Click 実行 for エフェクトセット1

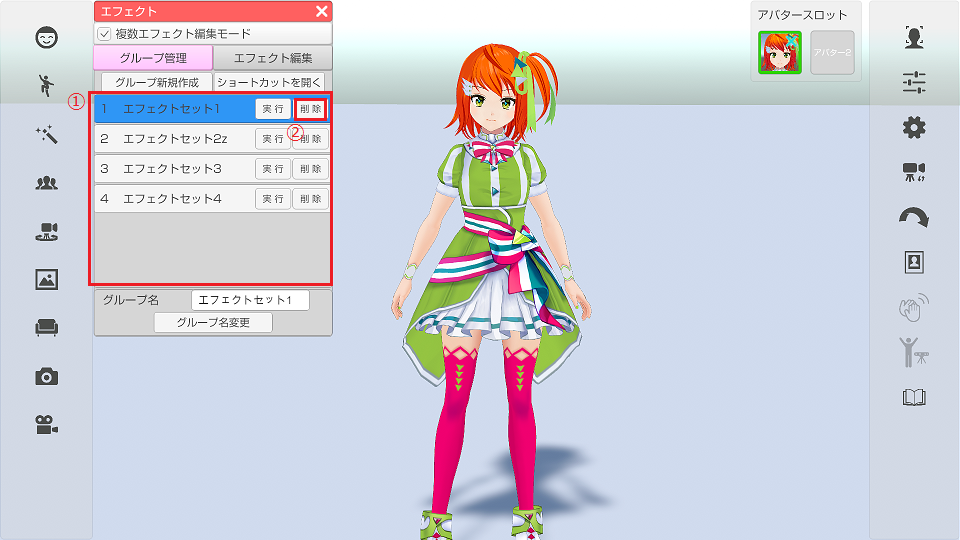click(273, 109)
